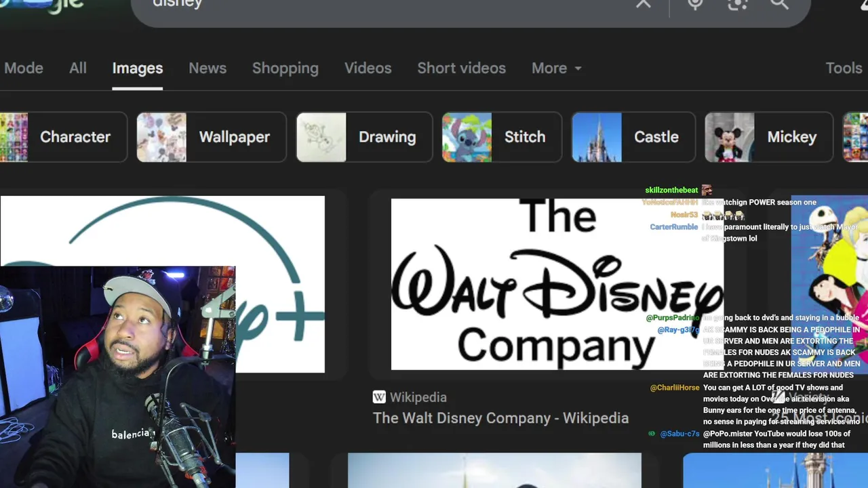Open the Tools options
The height and width of the screenshot is (488, 868).
tap(844, 68)
